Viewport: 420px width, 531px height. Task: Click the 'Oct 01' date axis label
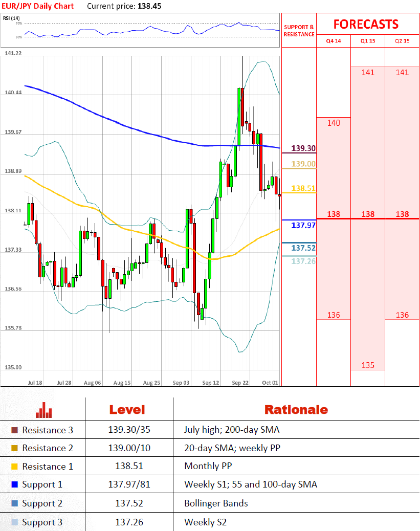(x=270, y=383)
